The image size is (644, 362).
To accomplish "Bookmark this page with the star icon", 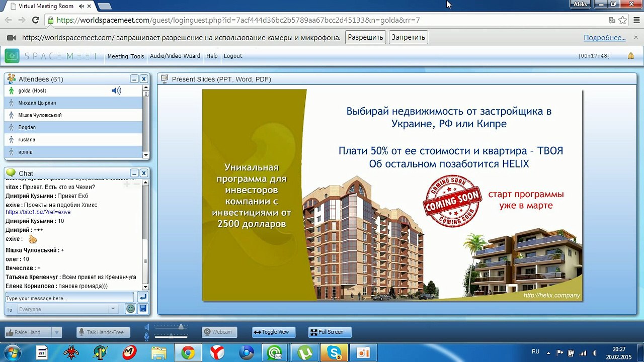I will [623, 20].
